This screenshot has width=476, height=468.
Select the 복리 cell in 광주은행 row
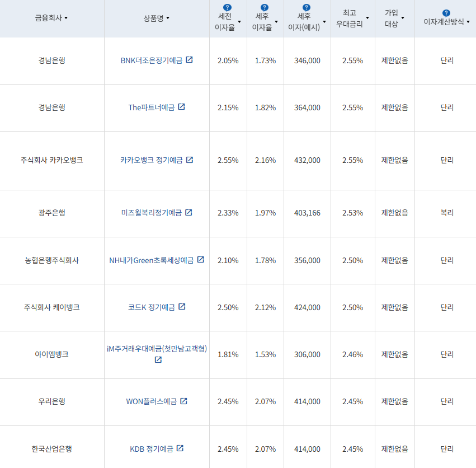point(446,213)
